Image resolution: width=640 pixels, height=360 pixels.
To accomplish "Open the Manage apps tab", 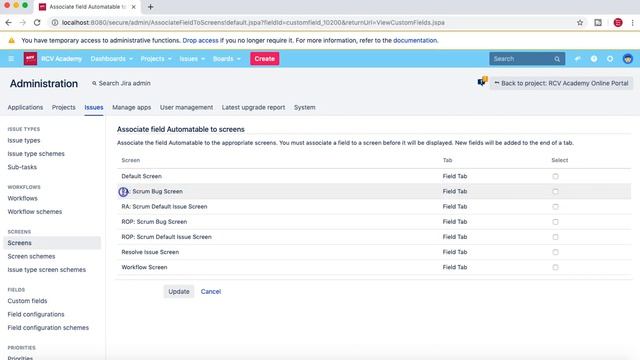I will click(131, 107).
